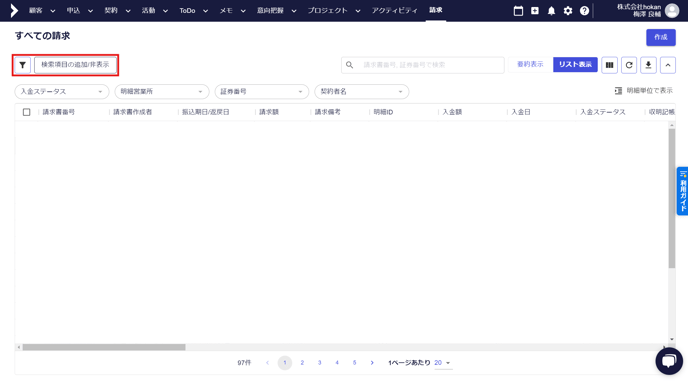Image resolution: width=688 pixels, height=381 pixels.
Task: Click 明細単位で表示 toggle
Action: tap(643, 90)
